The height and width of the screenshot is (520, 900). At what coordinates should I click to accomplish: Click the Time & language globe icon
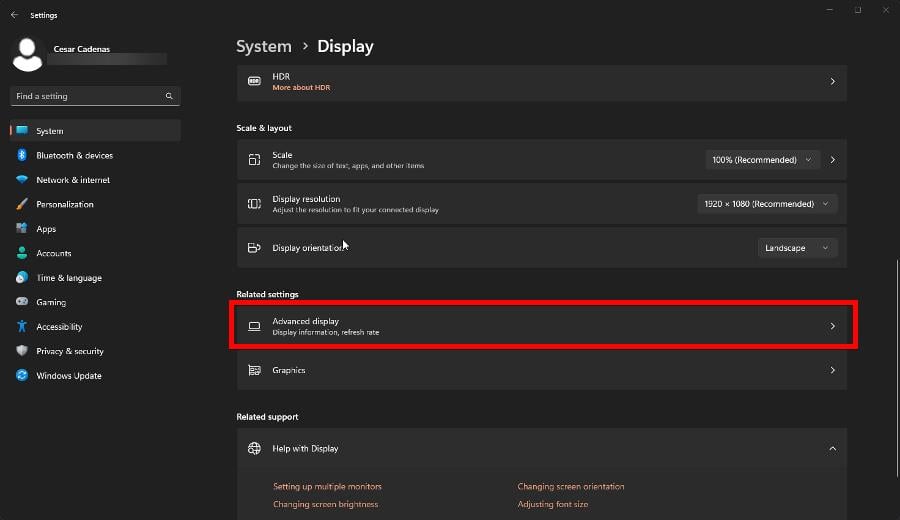[22, 277]
